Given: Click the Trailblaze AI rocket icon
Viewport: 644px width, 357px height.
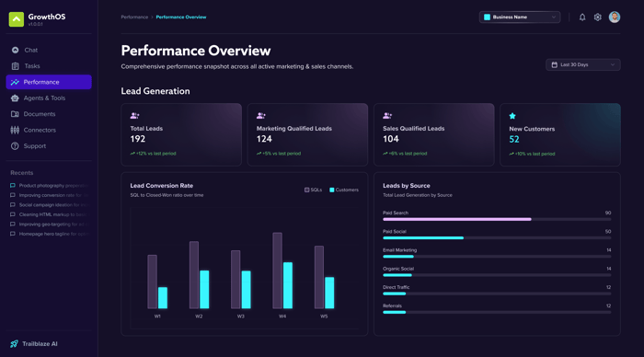Looking at the screenshot, I should pos(14,344).
